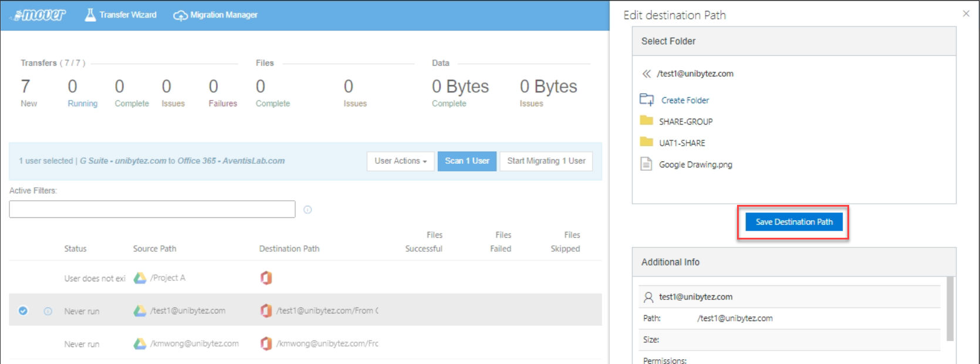Viewport: 980px width, 364px height.
Task: Click the Create Folder link
Action: coord(685,100)
